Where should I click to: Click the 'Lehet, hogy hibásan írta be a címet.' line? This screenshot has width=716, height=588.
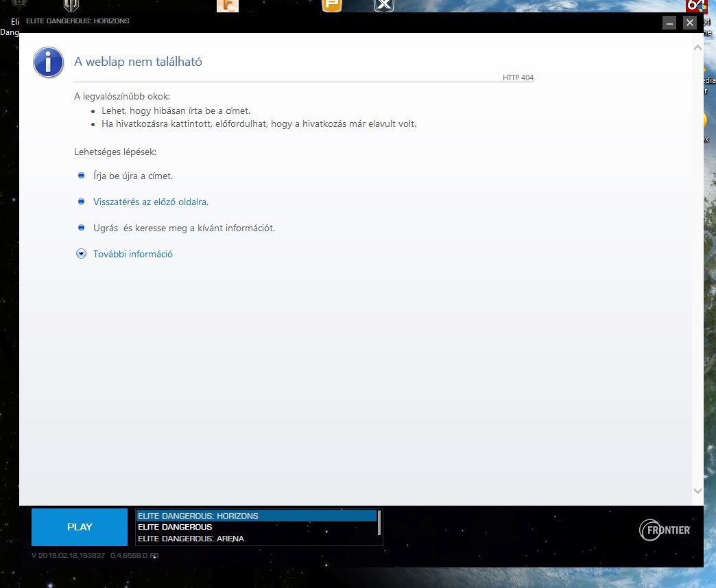tap(176, 110)
